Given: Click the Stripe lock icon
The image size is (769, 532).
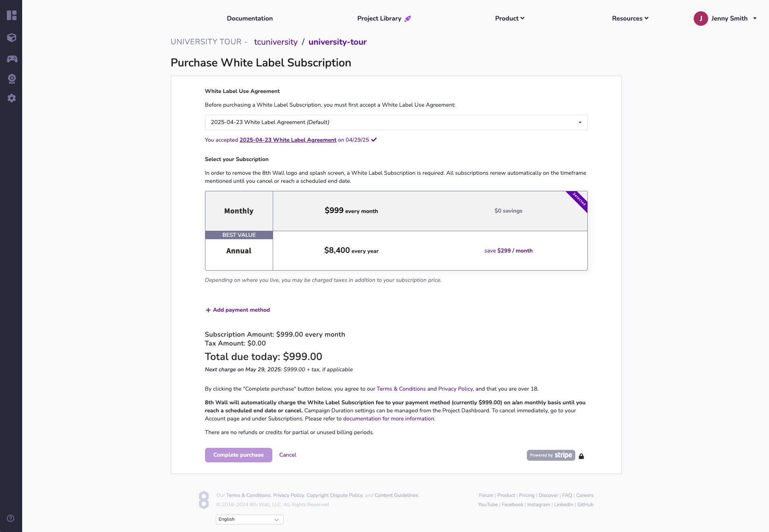Looking at the screenshot, I should coord(581,456).
